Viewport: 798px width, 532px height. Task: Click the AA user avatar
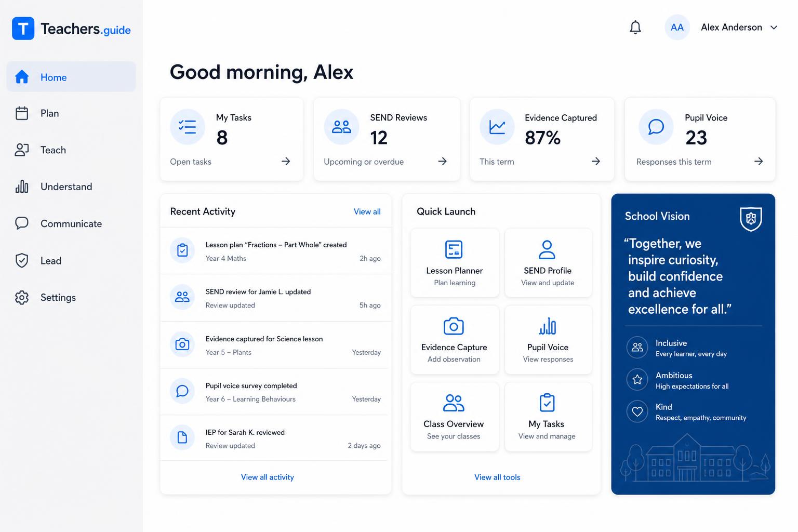677,28
